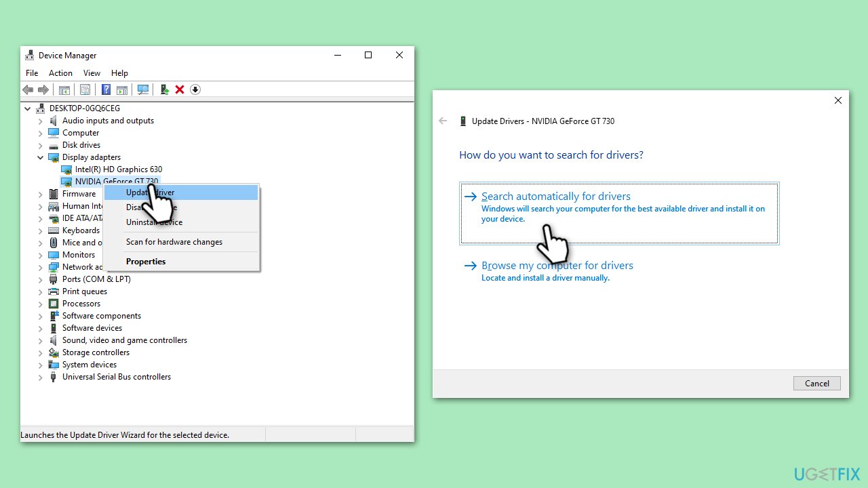
Task: Click the icon beside System devices
Action: (54, 365)
